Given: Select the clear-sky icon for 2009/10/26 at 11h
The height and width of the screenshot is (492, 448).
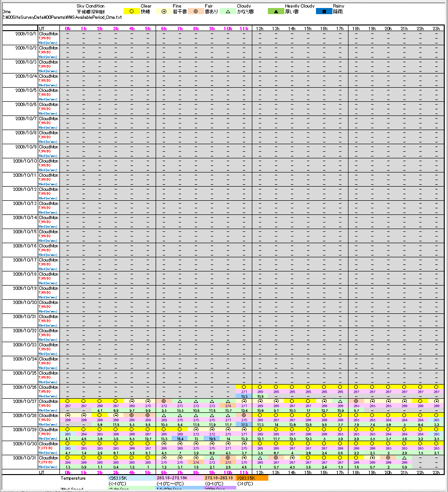Looking at the screenshot, I should coord(244,387).
